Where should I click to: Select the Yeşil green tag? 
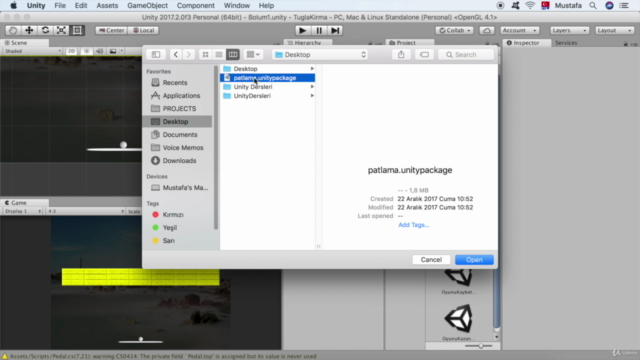178,228
